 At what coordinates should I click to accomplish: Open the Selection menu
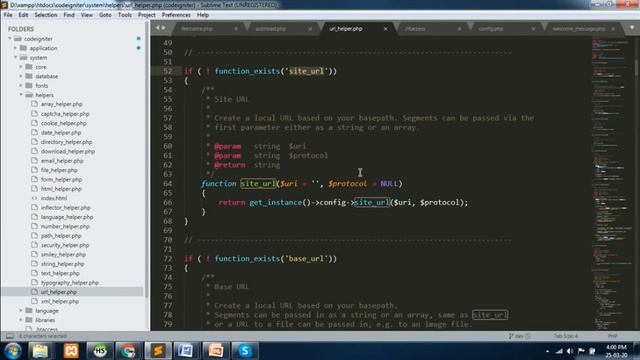pos(46,15)
